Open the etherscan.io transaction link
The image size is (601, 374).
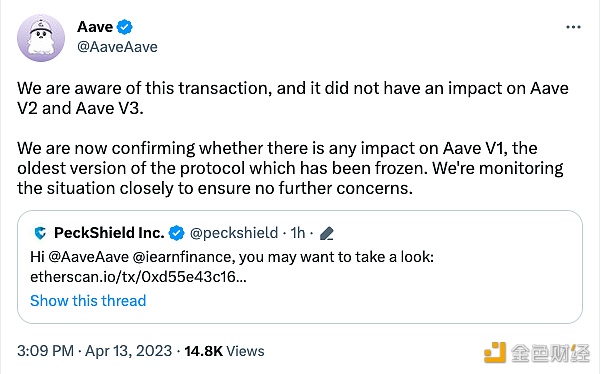[138, 277]
